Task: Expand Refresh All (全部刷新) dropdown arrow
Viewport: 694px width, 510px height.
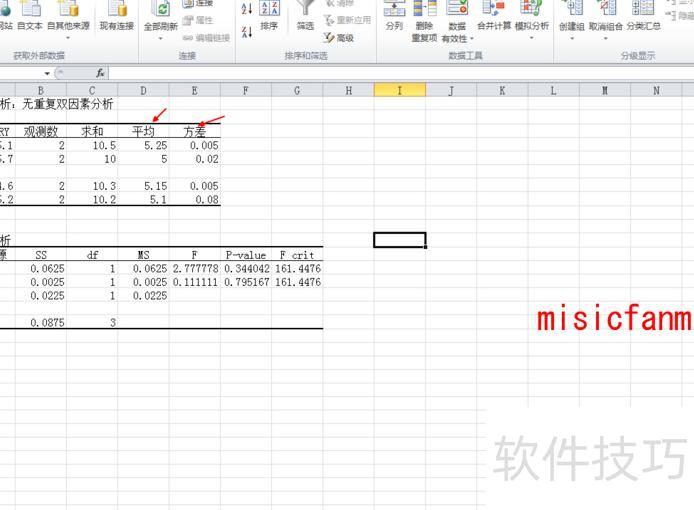Action: 161,39
